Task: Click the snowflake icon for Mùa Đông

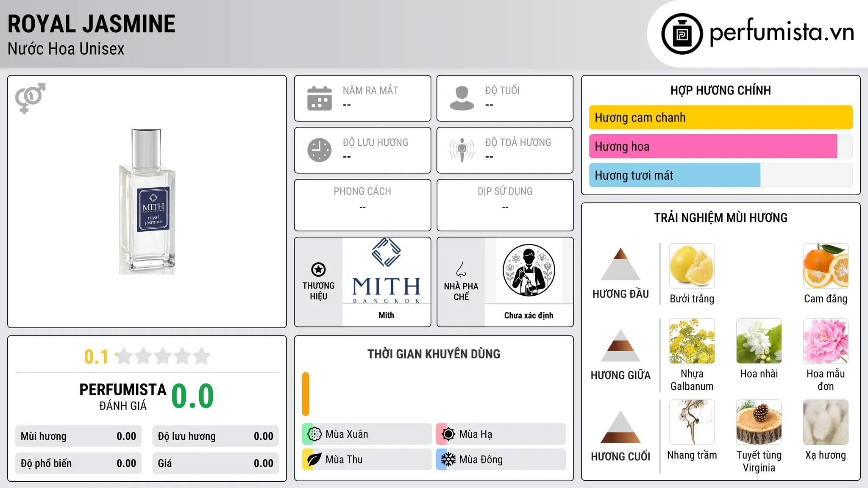Action: tap(448, 460)
